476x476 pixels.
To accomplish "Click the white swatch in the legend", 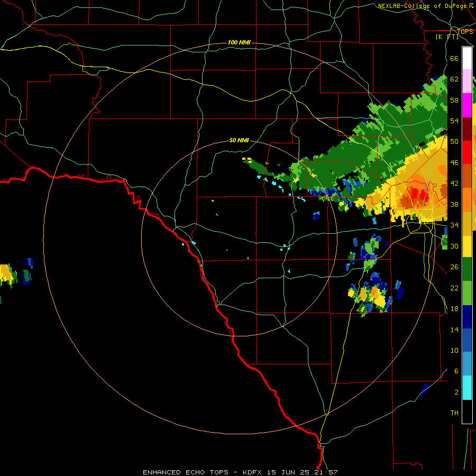I will point(467,58).
